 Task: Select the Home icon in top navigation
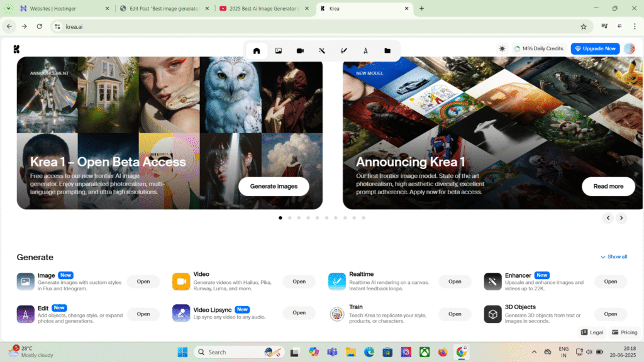pos(257,51)
